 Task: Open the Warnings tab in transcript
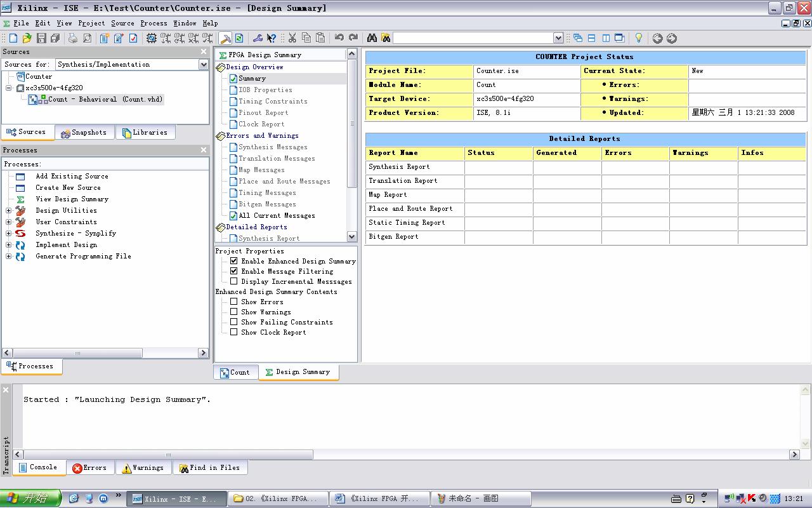143,467
